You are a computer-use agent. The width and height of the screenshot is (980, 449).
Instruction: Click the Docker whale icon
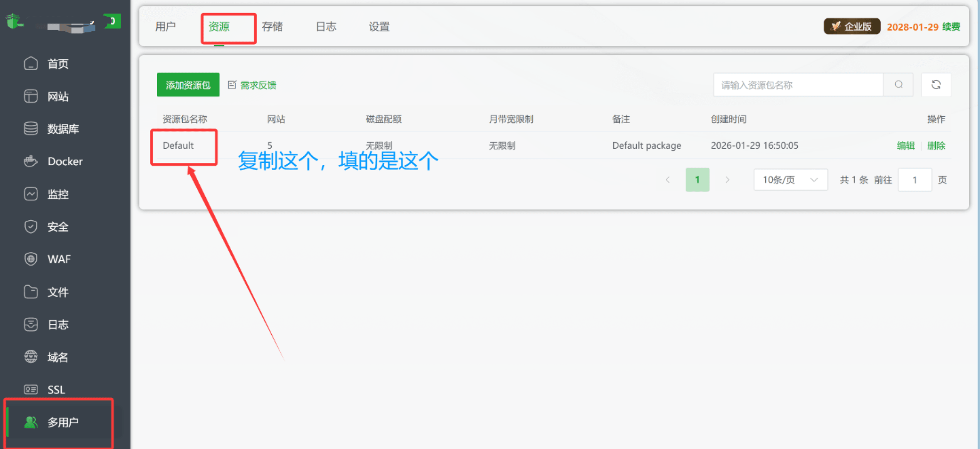pyautogui.click(x=31, y=161)
